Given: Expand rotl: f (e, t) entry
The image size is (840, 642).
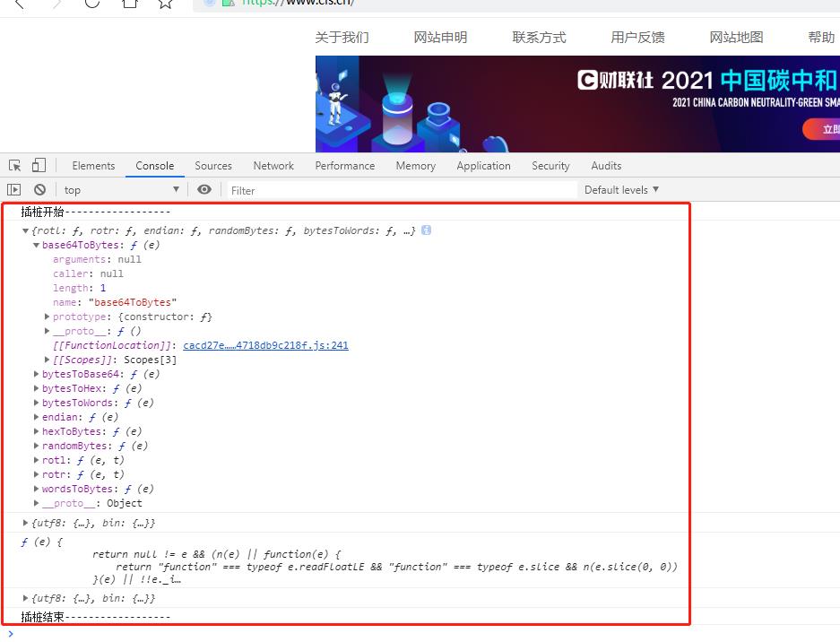Looking at the screenshot, I should point(36,460).
